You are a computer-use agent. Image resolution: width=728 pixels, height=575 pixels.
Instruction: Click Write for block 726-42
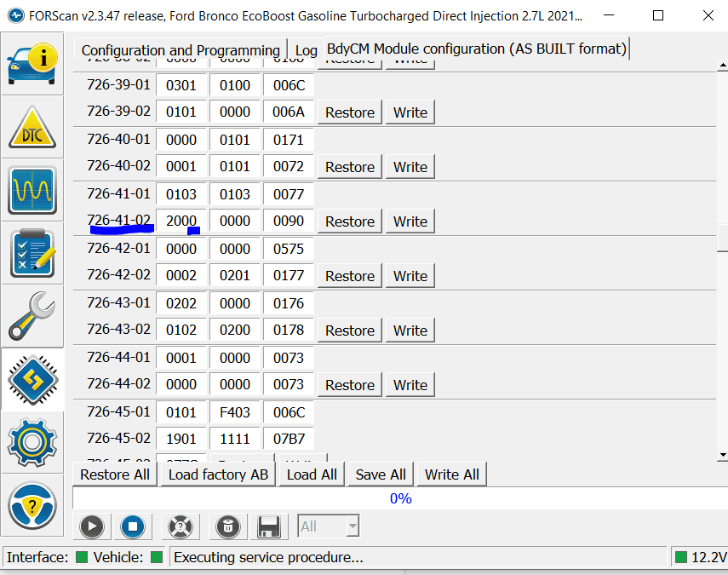[410, 276]
